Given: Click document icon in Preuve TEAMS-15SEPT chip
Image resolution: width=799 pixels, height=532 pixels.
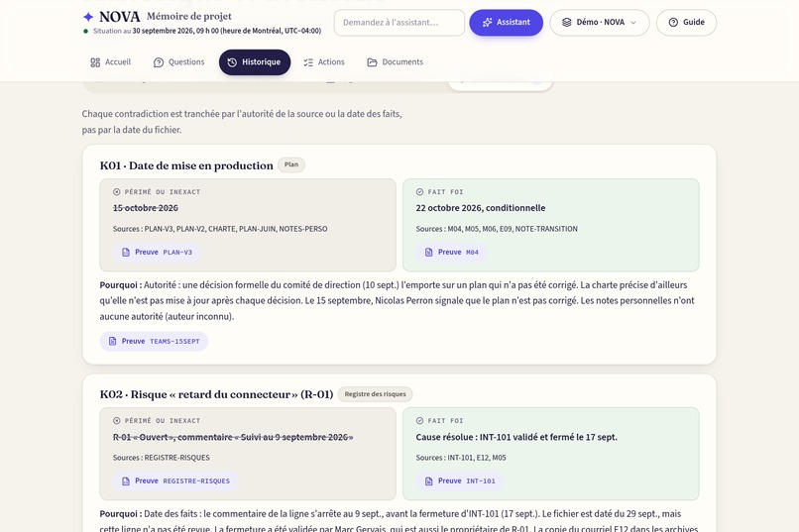Looking at the screenshot, I should tap(113, 341).
